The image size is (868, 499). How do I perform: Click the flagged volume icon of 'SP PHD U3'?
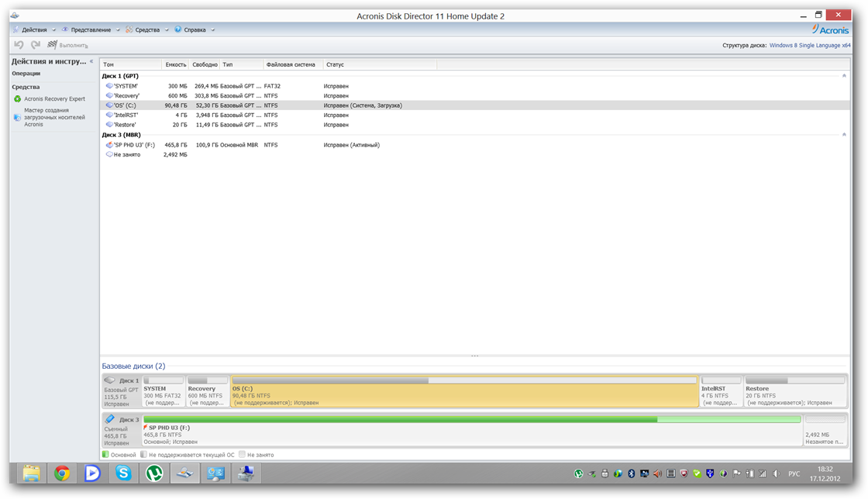(x=109, y=145)
